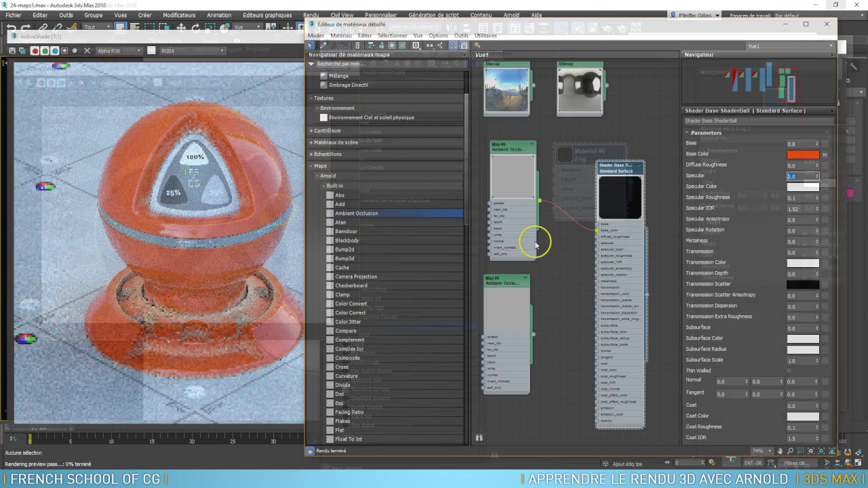Open the Modificateurs menu
868x488 pixels.
click(x=179, y=15)
